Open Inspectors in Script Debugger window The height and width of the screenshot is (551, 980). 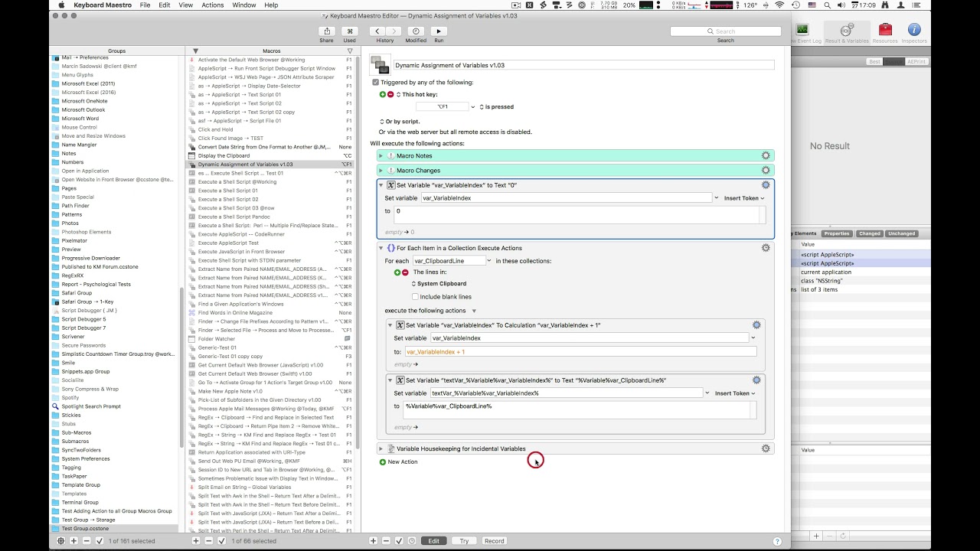click(x=914, y=32)
